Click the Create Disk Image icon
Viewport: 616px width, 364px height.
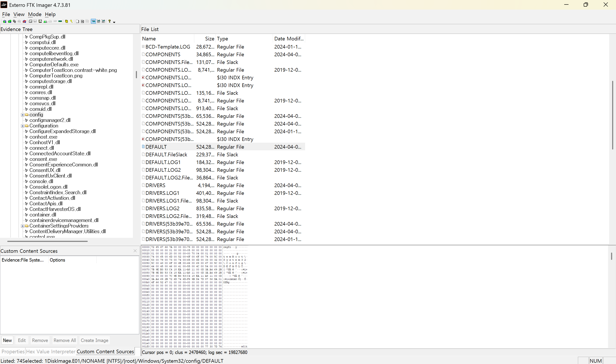click(x=30, y=21)
